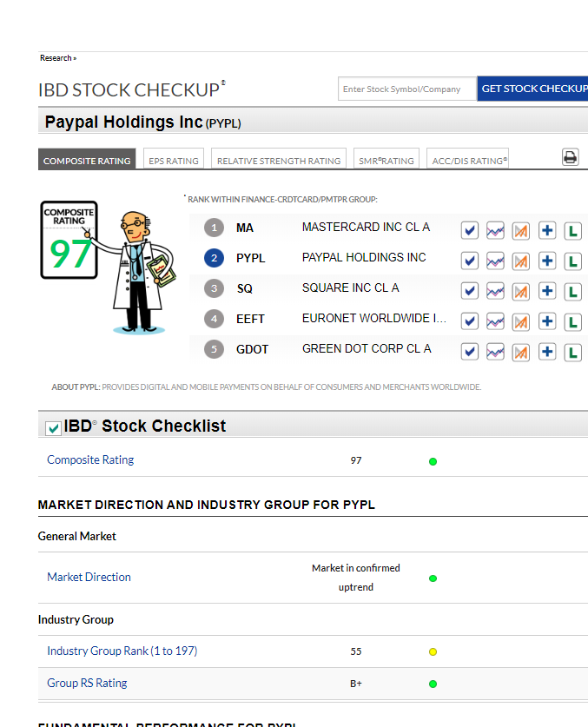Open chart icon for Mastercard row
This screenshot has height=727, width=588.
tap(495, 230)
